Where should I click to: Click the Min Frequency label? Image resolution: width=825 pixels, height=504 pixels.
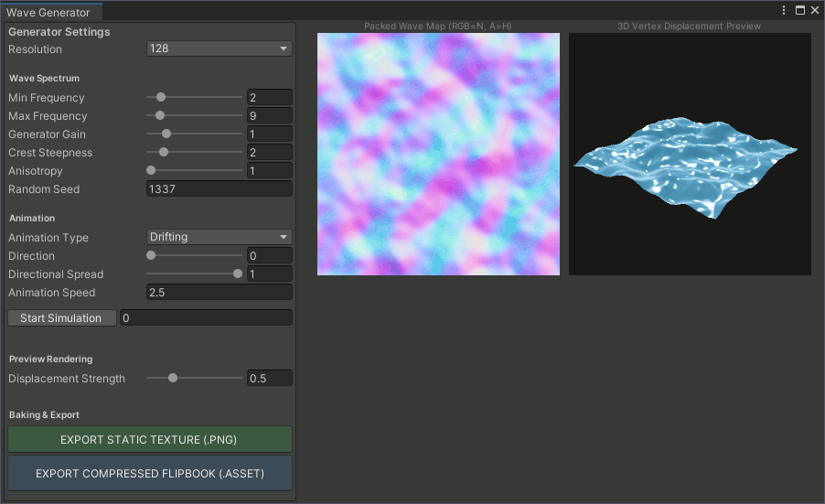pos(47,98)
